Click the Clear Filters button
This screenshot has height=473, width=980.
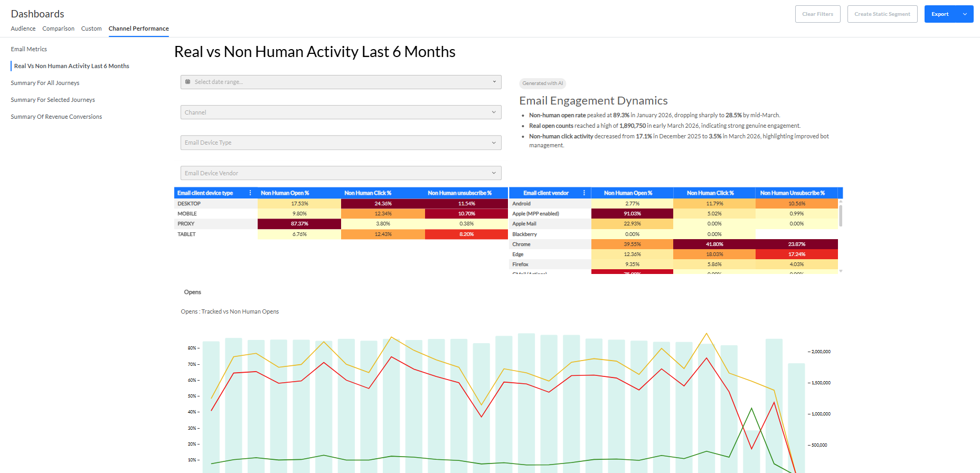[x=817, y=14]
